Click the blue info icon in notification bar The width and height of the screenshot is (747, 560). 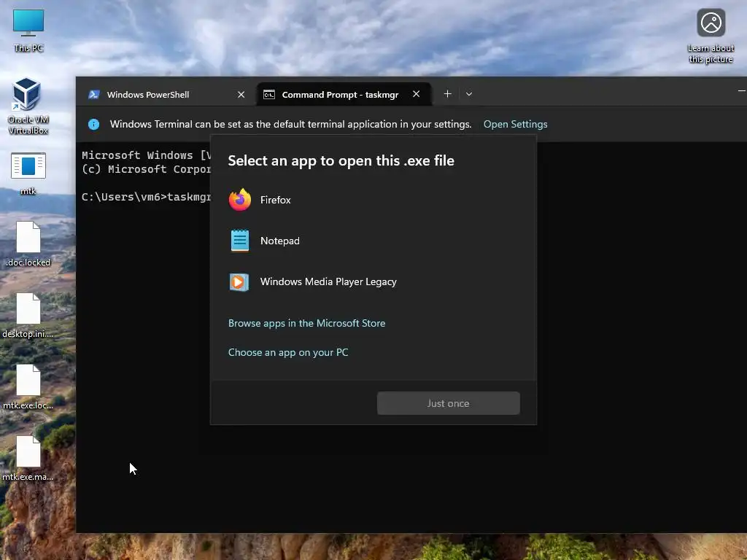pyautogui.click(x=94, y=124)
